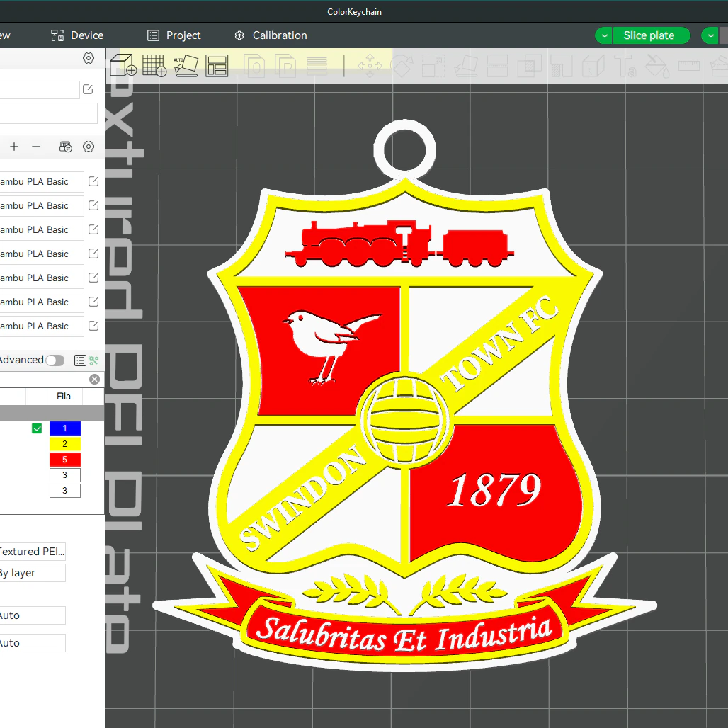Screen dimensions: 728x728
Task: Click the Arrange all objects icon
Action: point(217,65)
